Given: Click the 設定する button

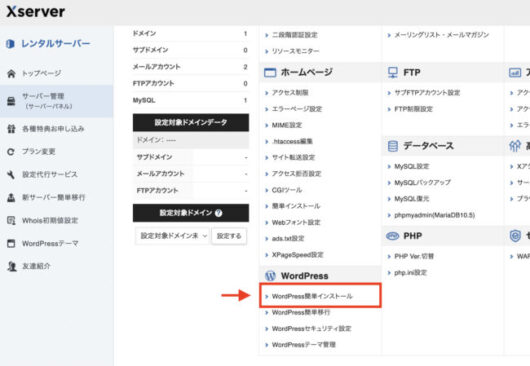Looking at the screenshot, I should 229,236.
